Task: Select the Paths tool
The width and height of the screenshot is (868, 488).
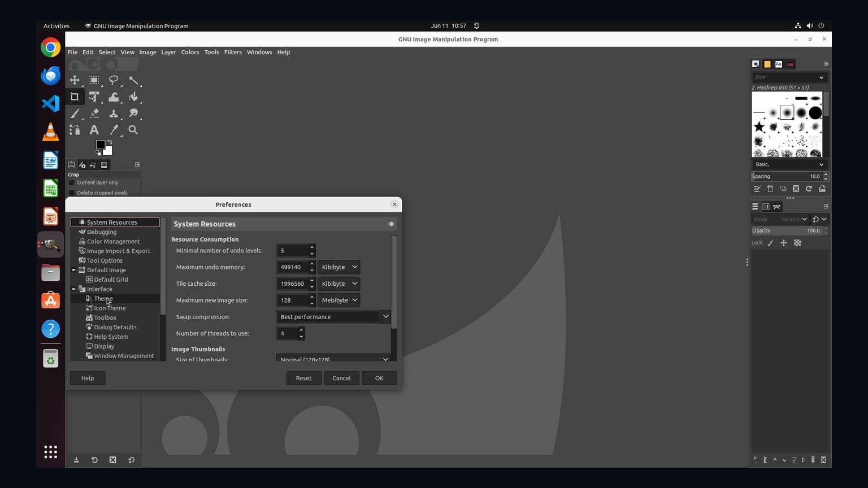Action: coord(75,130)
